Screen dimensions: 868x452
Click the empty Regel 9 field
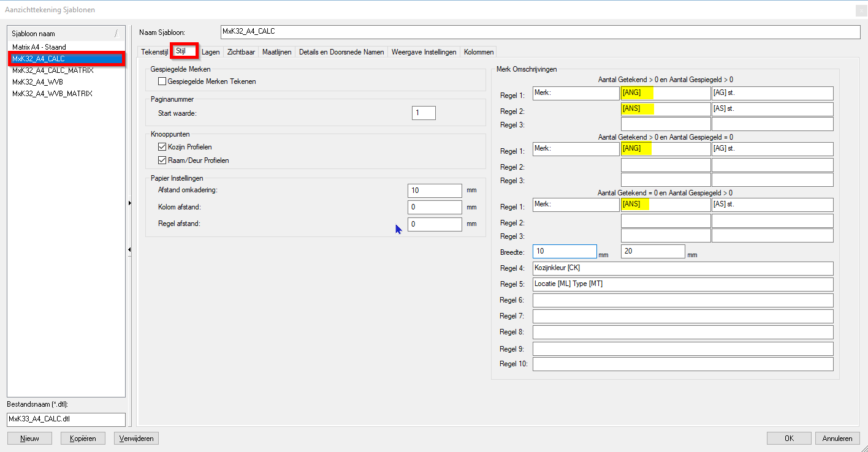coord(683,348)
